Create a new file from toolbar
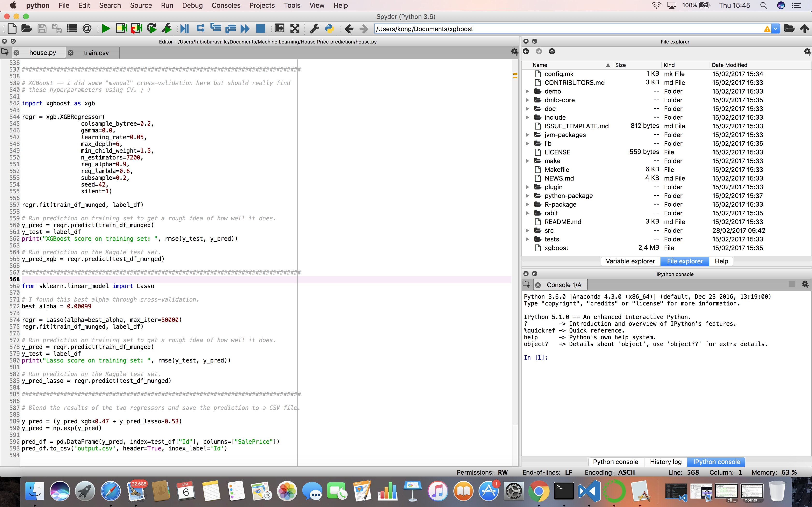 (x=12, y=29)
